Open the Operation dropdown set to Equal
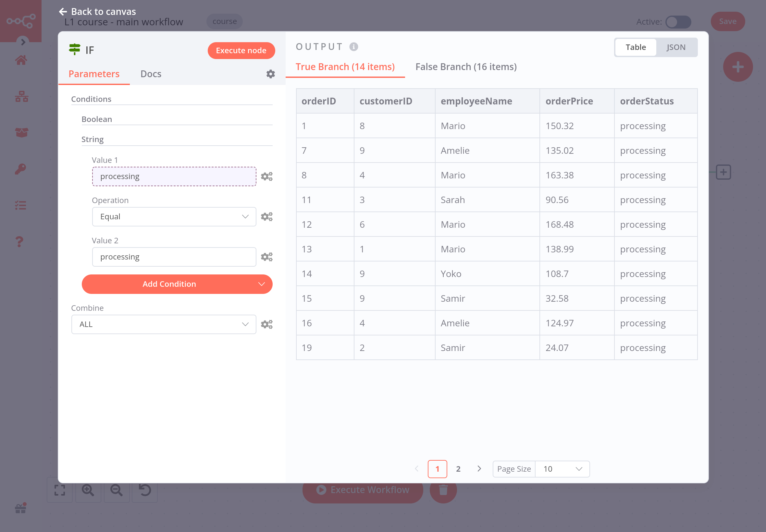Screen dimensions: 766x532 coord(174,217)
